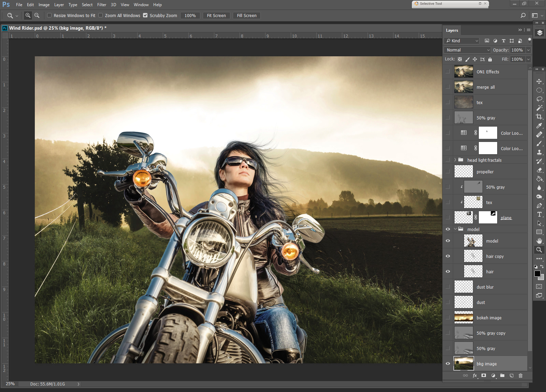Disable the Scrubby Zoom checkbox

pyautogui.click(x=145, y=15)
